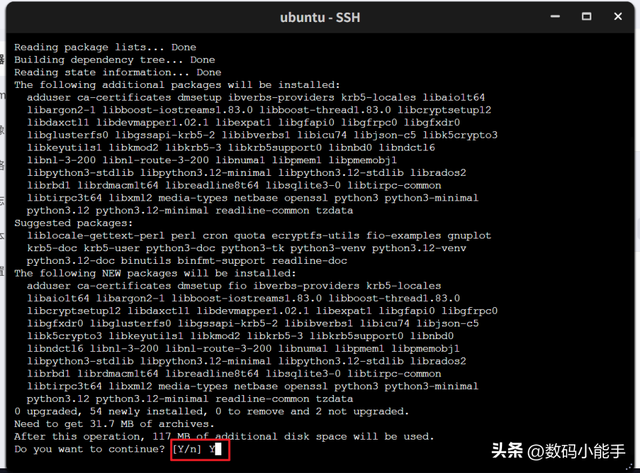Click '0 upgraded, 54 newly installed' summary line
This screenshot has width=640, height=473.
click(x=212, y=411)
